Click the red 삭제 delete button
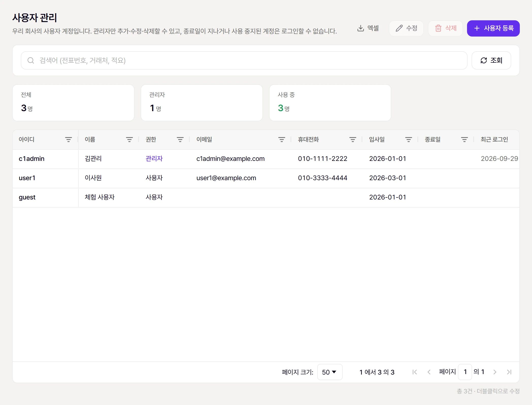 [445, 28]
